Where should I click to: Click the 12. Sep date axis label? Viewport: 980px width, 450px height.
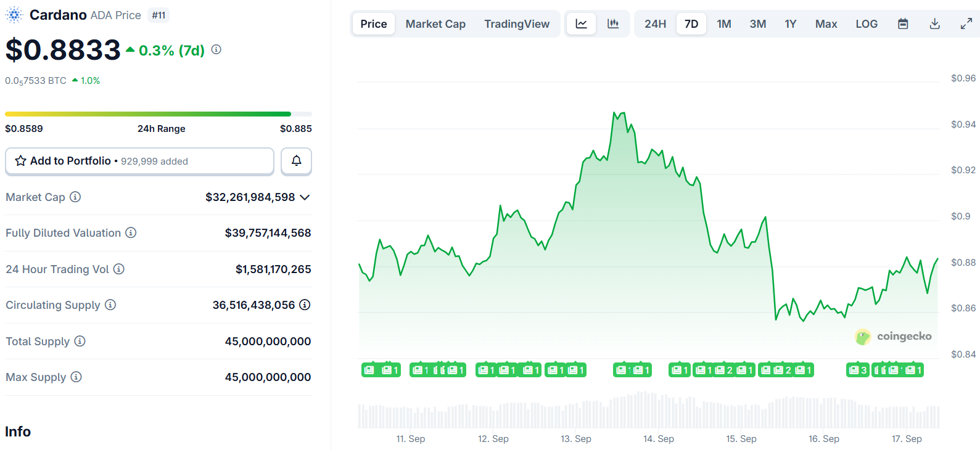point(493,439)
